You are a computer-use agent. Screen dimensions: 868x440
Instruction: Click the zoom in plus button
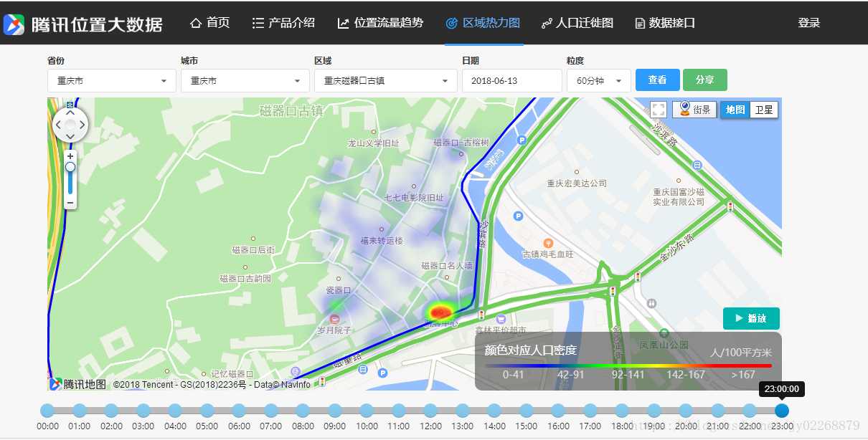coord(70,156)
